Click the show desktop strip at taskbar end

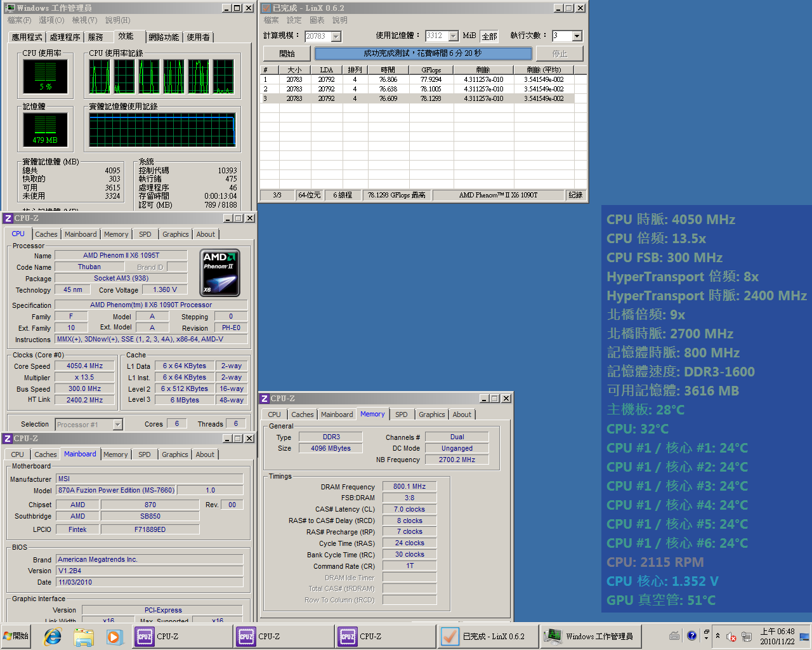tap(805, 636)
